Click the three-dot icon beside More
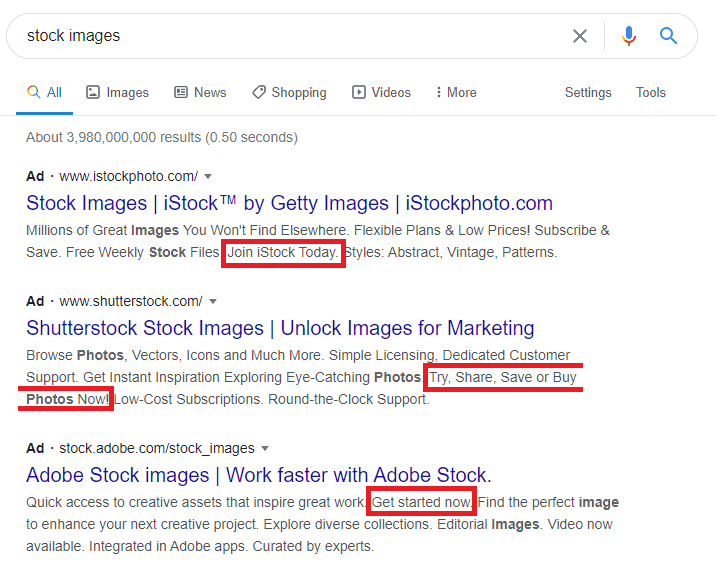This screenshot has width=716, height=569. (x=438, y=92)
